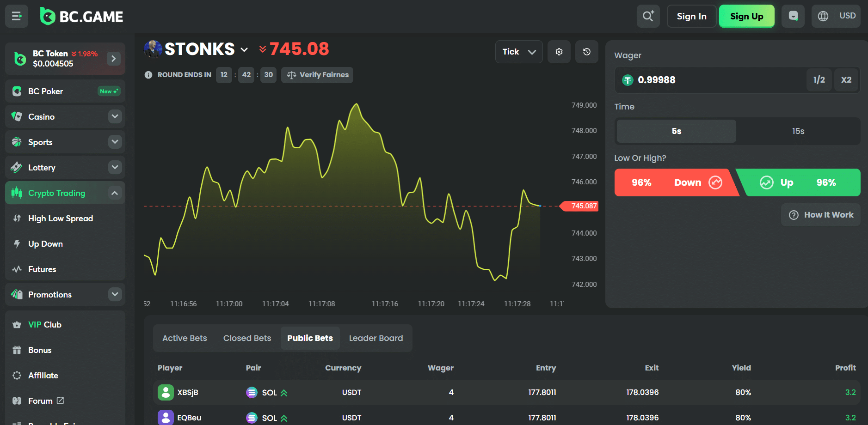Click the BC Token arrow button

[114, 59]
